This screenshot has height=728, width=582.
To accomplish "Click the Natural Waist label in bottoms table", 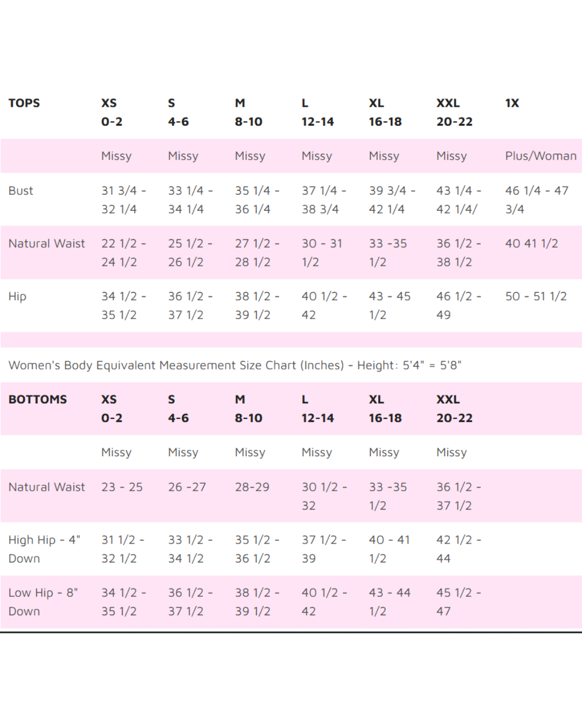I will (x=47, y=487).
